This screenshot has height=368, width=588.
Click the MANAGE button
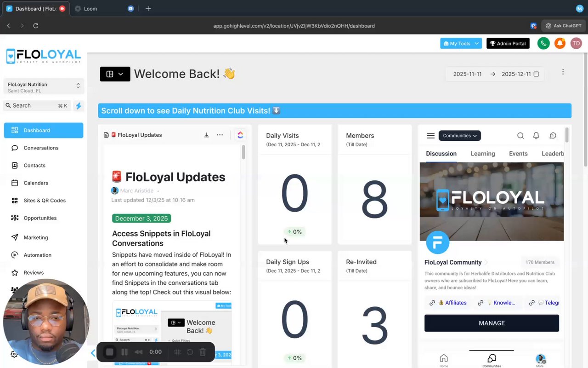(492, 323)
